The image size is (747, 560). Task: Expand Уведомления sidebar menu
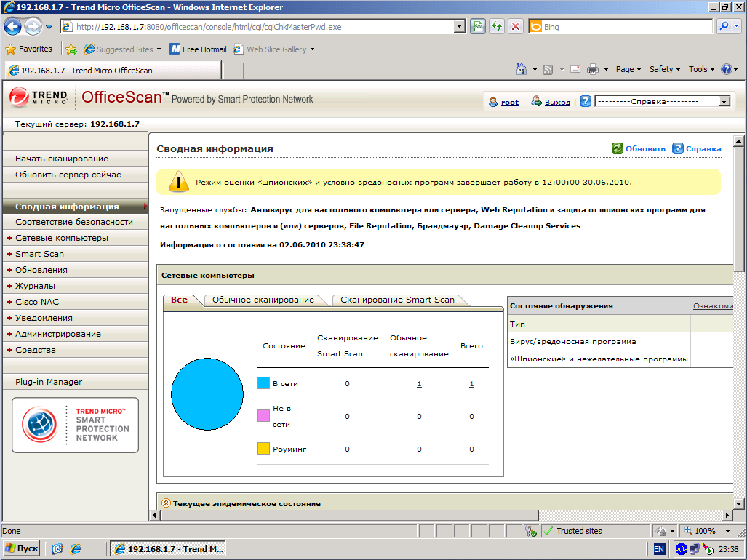76,318
